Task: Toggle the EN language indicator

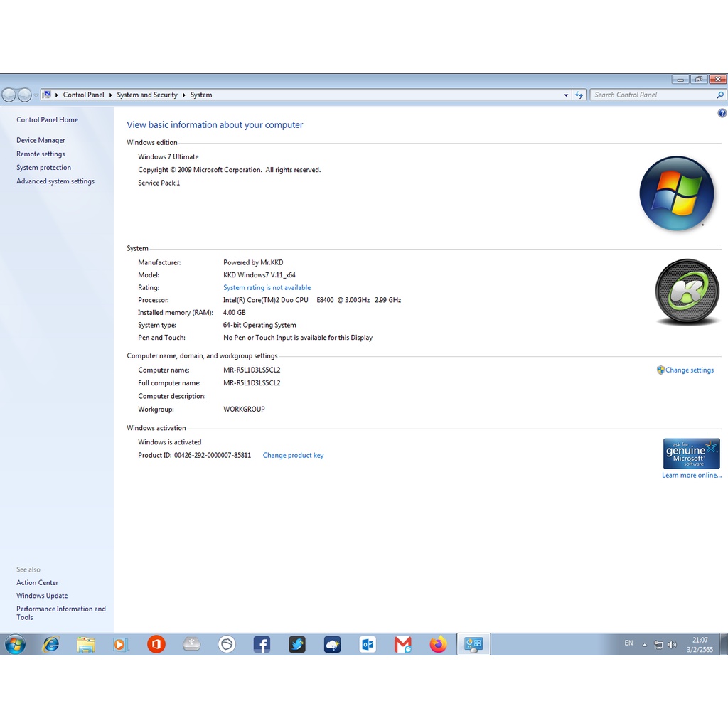Action: coord(628,643)
